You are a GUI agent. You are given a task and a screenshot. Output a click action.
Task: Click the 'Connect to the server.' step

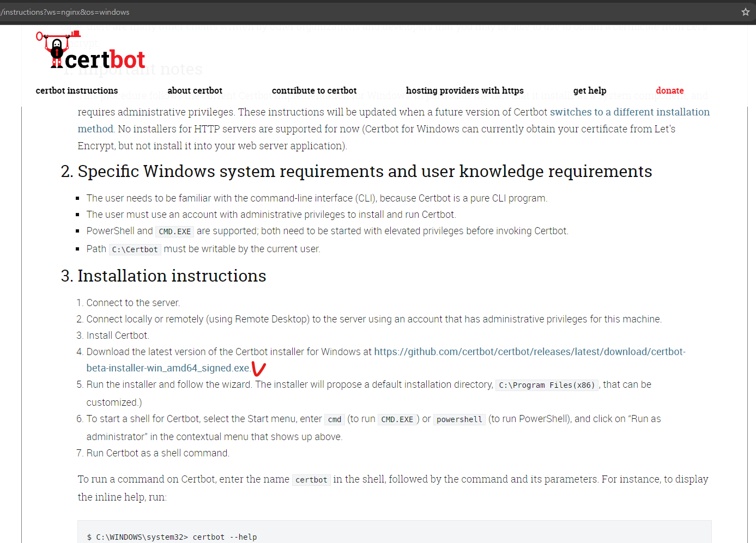click(133, 303)
